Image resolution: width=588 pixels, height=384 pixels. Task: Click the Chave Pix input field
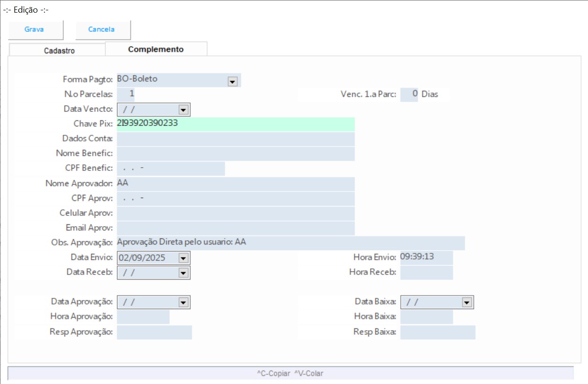235,124
